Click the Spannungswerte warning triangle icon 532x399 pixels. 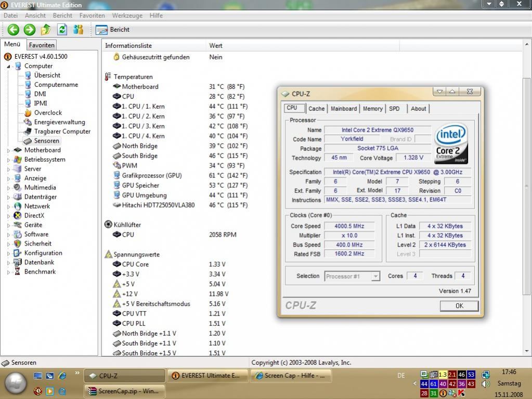(108, 254)
